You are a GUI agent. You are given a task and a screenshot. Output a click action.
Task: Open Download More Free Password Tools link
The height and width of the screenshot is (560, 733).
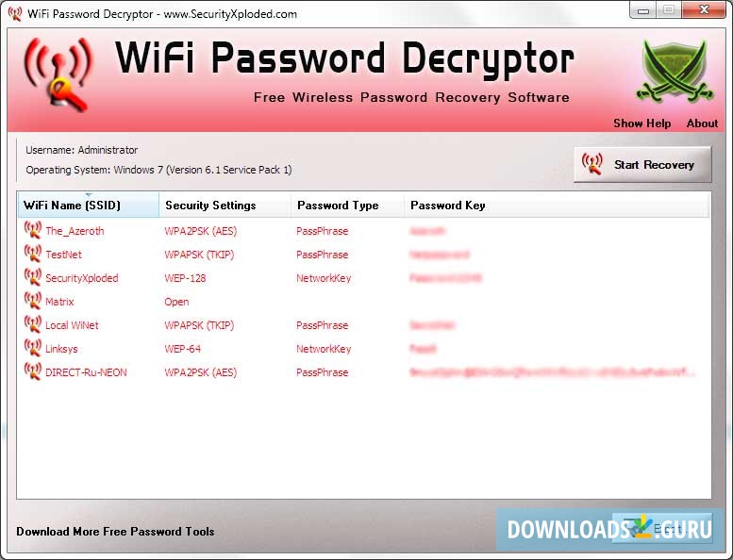[x=115, y=532]
